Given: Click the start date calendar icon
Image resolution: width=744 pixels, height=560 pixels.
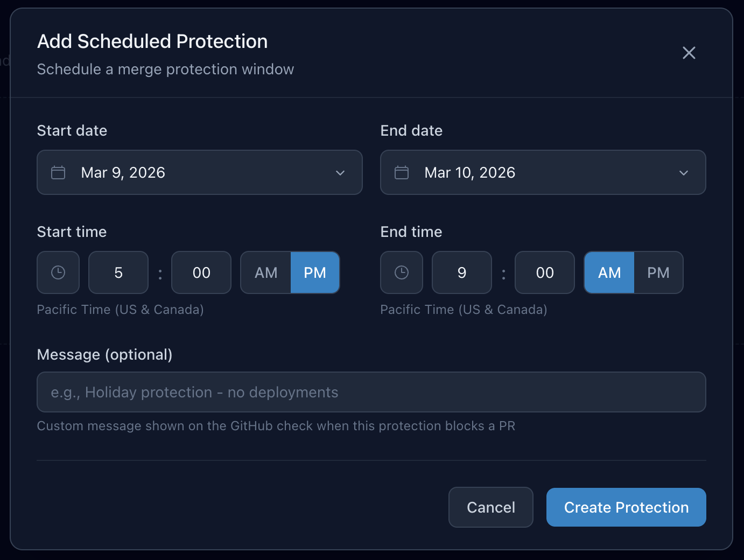Looking at the screenshot, I should 58,172.
